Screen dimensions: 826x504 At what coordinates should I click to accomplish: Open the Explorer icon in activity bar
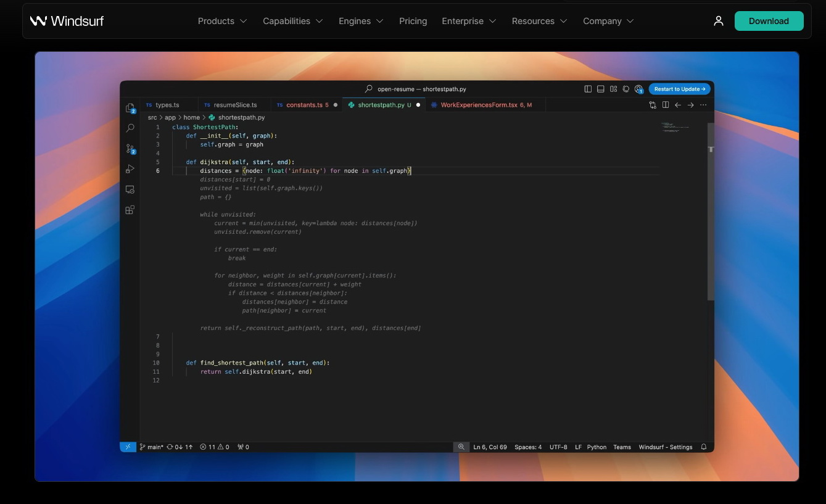[130, 108]
